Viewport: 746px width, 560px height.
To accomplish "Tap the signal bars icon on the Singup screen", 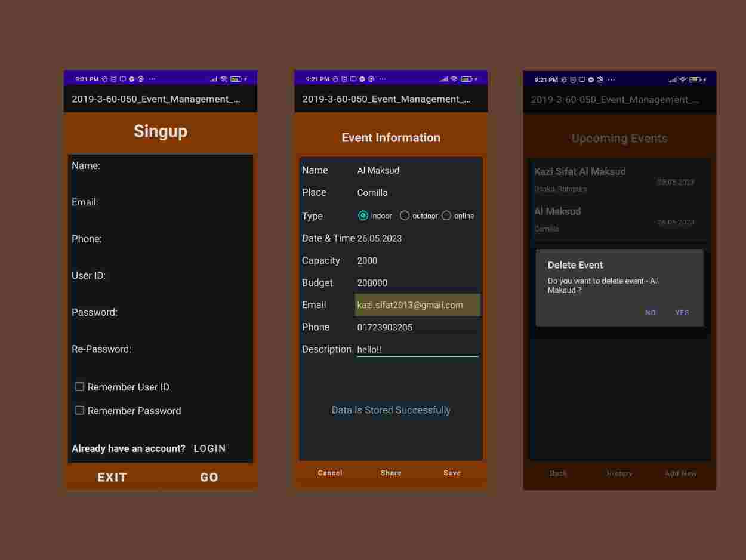I will click(214, 79).
